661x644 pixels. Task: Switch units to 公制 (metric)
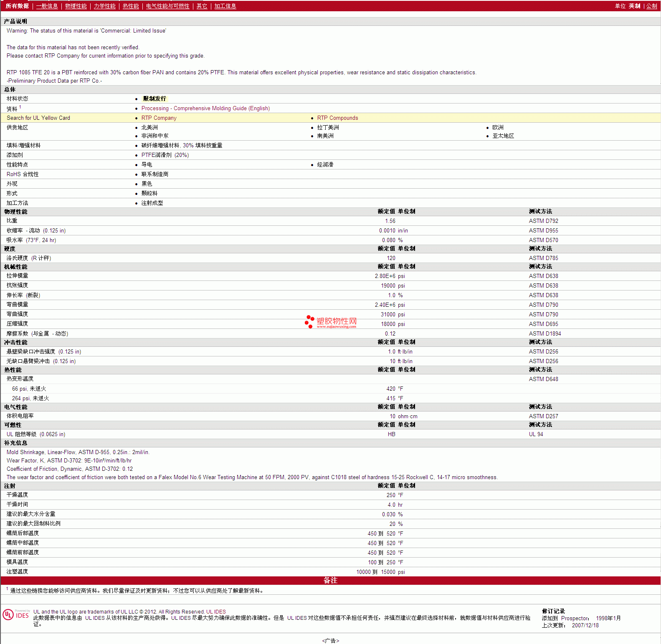click(651, 6)
